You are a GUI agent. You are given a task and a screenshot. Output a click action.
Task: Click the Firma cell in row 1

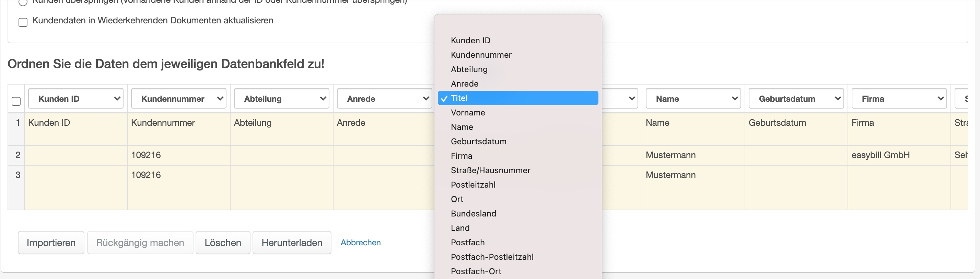pyautogui.click(x=899, y=129)
